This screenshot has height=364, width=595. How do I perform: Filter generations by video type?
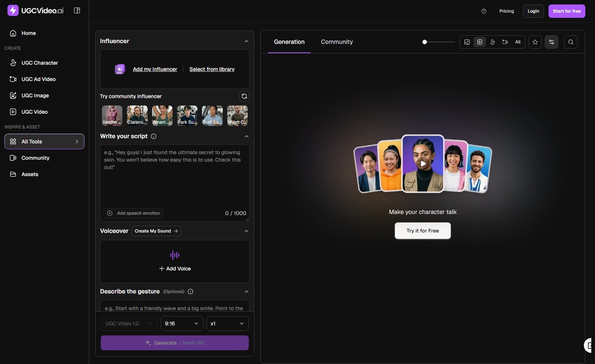coord(480,42)
